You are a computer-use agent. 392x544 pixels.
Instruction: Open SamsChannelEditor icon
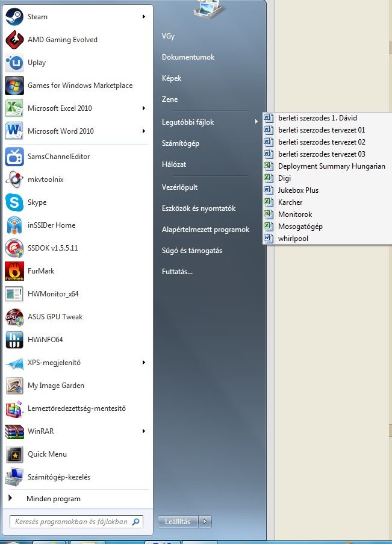click(x=14, y=157)
